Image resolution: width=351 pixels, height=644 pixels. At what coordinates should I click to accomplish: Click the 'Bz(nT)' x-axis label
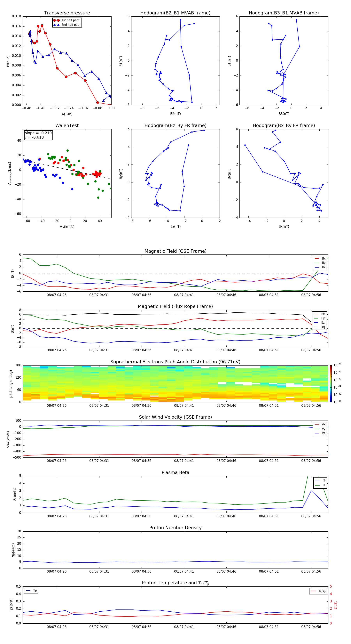click(175, 227)
